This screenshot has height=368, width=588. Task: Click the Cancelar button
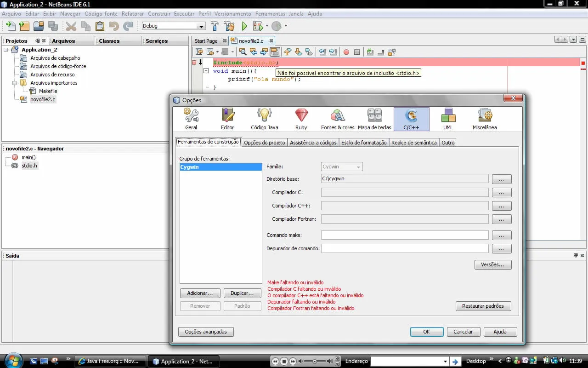click(463, 332)
